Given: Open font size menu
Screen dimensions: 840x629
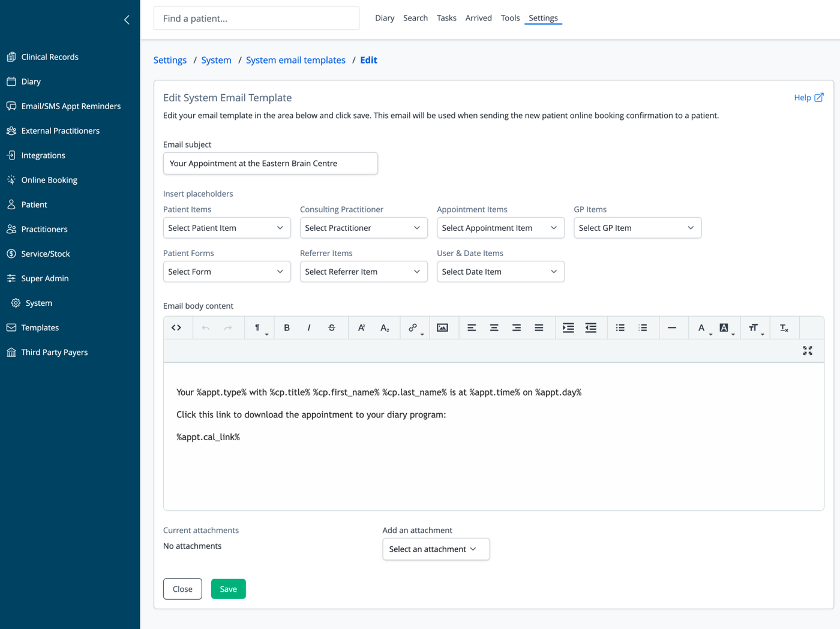Looking at the screenshot, I should click(x=755, y=328).
